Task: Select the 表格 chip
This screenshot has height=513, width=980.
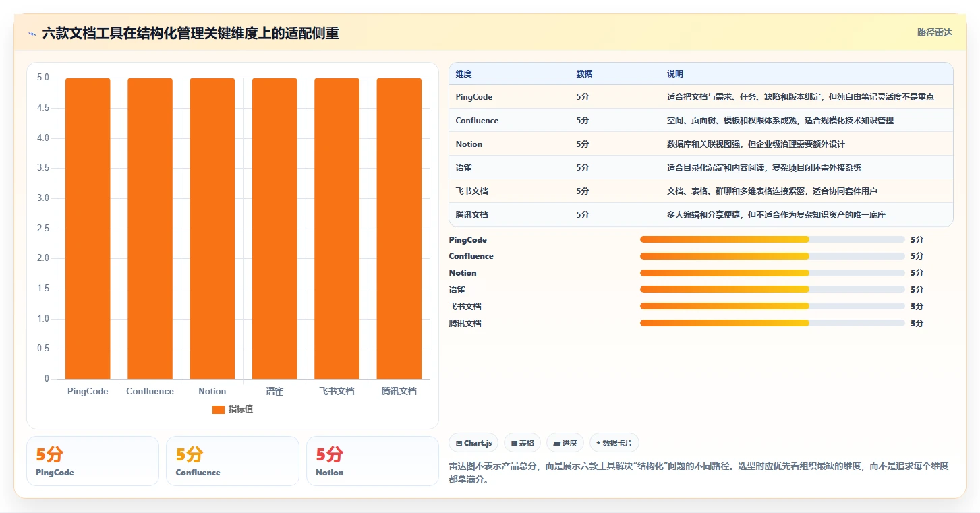Action: coord(522,443)
